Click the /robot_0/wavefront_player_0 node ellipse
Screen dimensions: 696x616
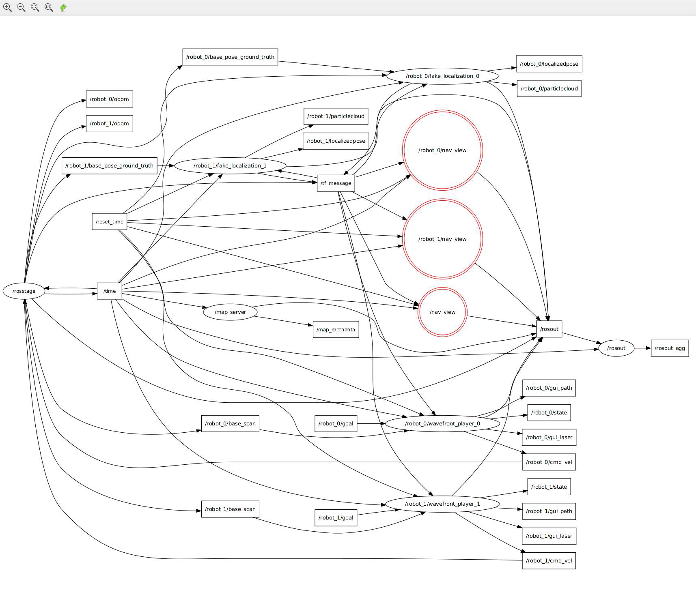click(442, 423)
